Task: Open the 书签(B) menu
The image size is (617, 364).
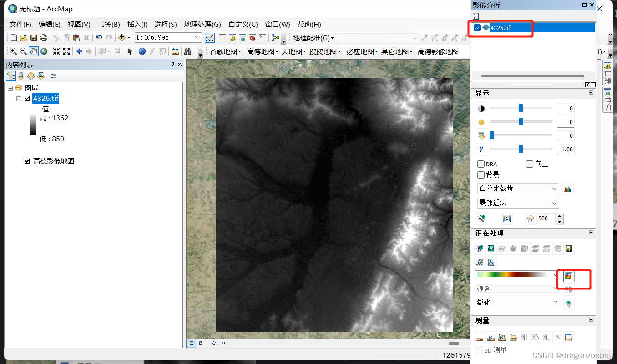Action: coord(108,24)
